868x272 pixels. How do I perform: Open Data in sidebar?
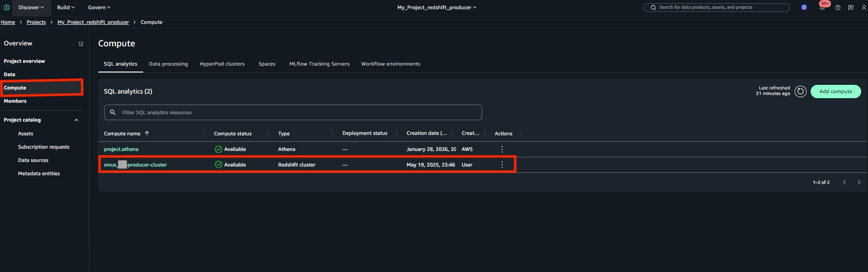10,74
